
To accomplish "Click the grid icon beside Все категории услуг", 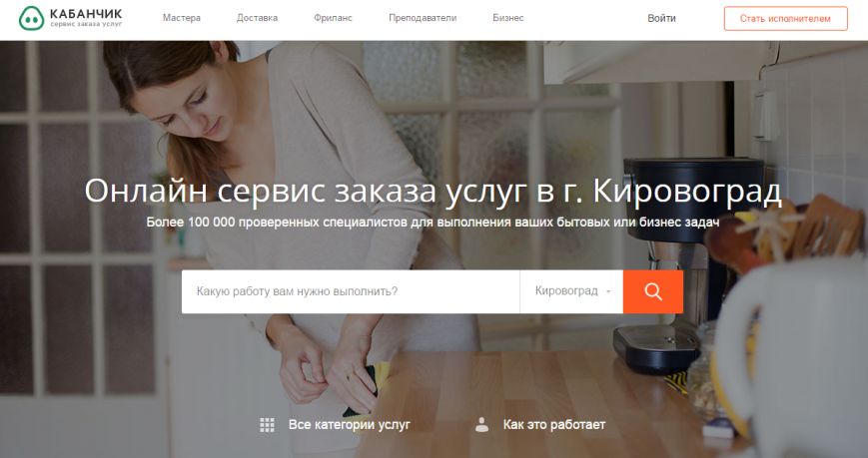I will coord(267,425).
